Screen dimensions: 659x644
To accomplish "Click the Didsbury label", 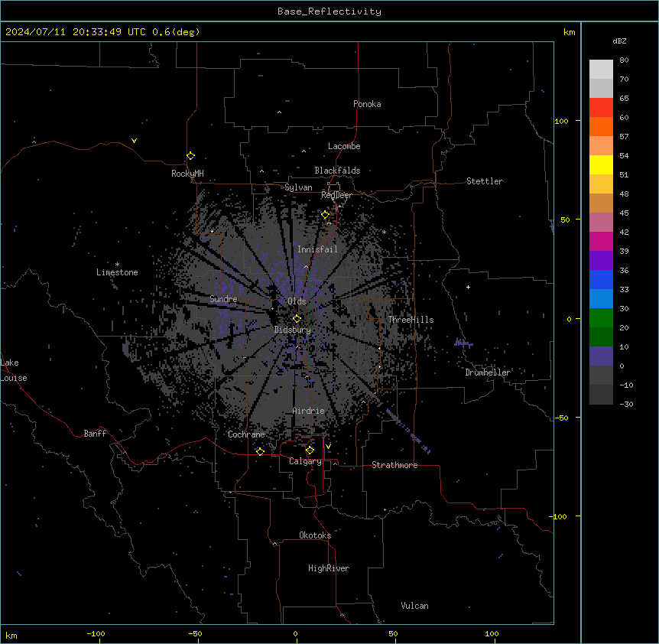I will (x=293, y=330).
